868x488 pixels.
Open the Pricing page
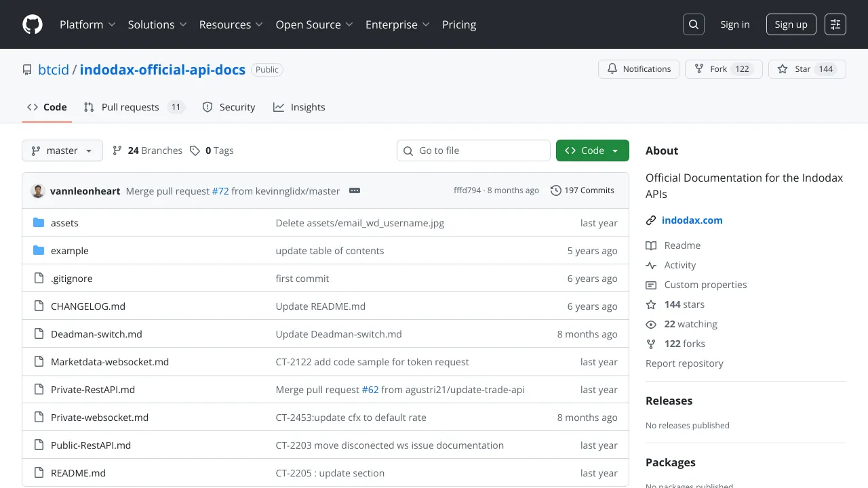click(459, 24)
